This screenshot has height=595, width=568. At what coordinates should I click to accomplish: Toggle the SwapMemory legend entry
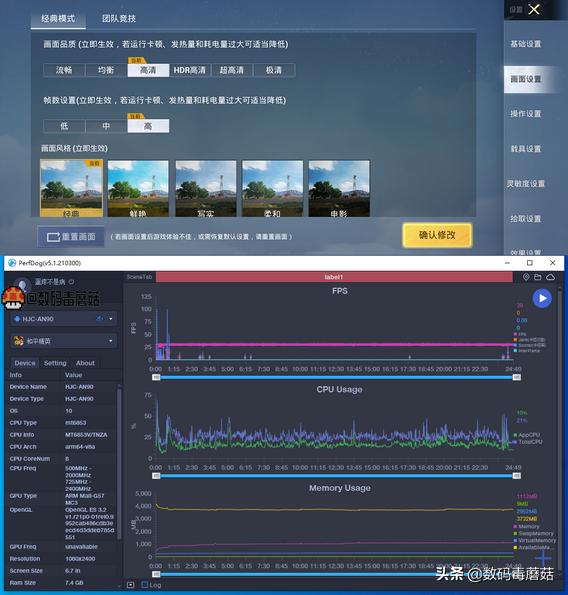(533, 534)
